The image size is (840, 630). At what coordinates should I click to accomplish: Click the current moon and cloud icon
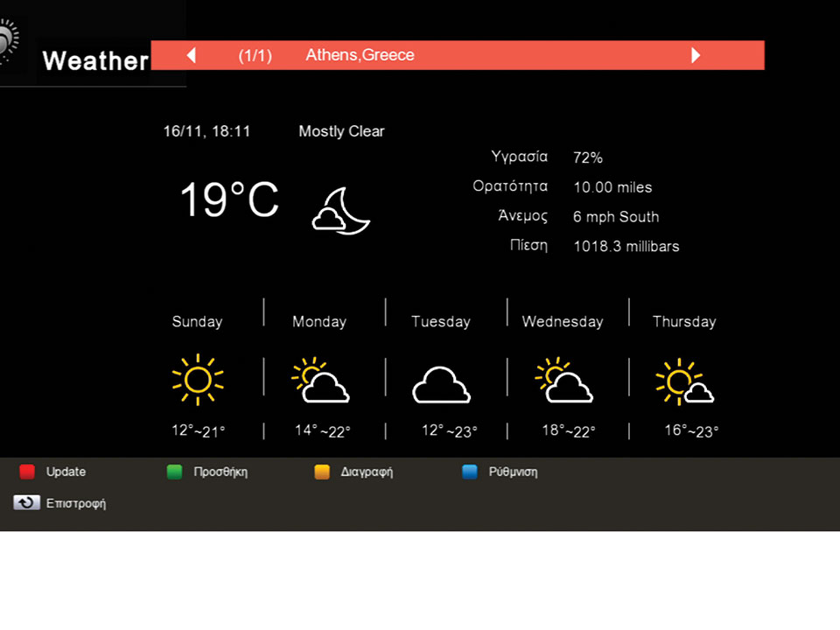click(341, 211)
